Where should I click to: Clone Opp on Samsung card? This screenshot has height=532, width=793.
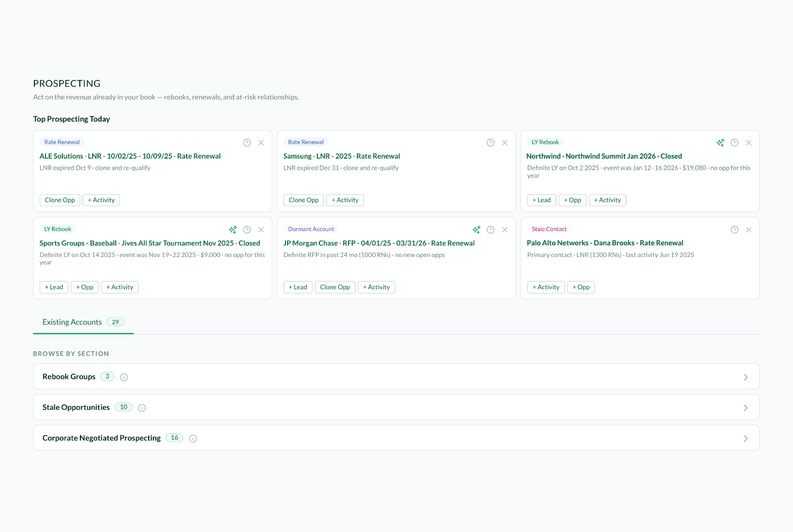coord(303,200)
